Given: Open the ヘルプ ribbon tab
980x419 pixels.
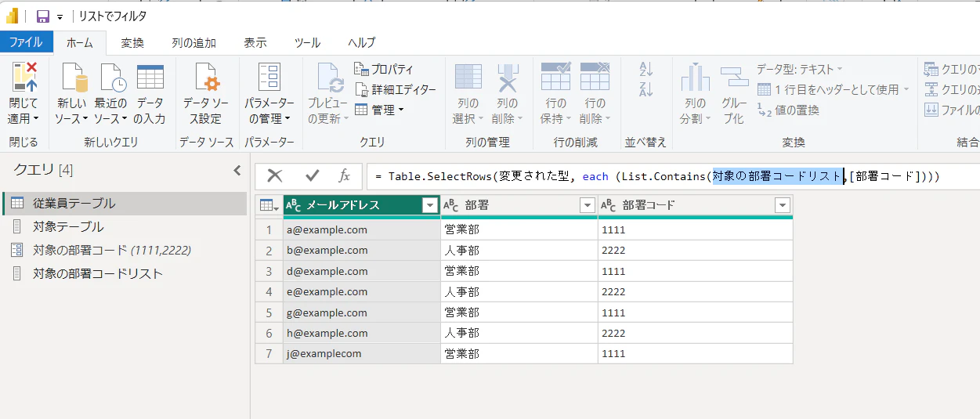Looking at the screenshot, I should coord(362,42).
